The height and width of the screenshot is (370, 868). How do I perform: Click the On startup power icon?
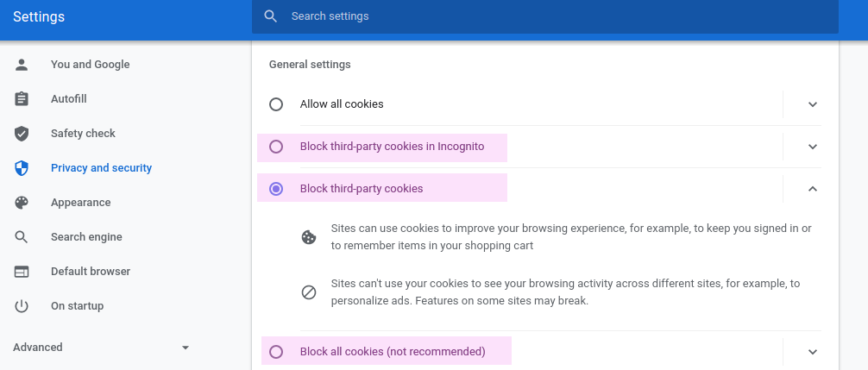22,306
